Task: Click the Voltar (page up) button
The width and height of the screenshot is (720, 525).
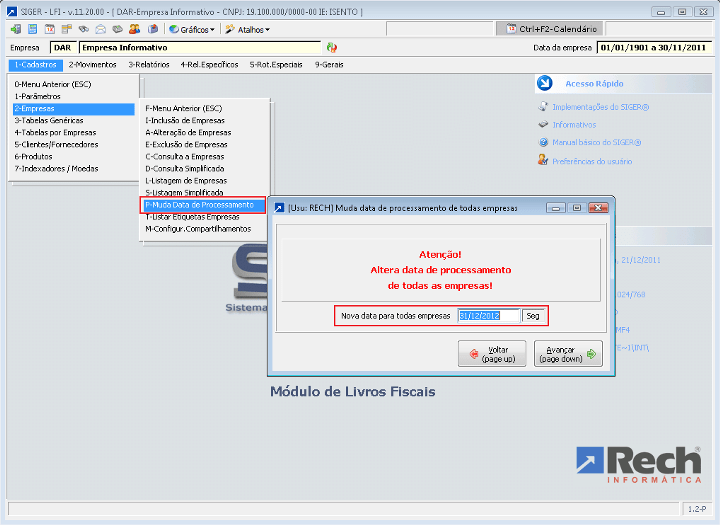Action: (x=492, y=354)
